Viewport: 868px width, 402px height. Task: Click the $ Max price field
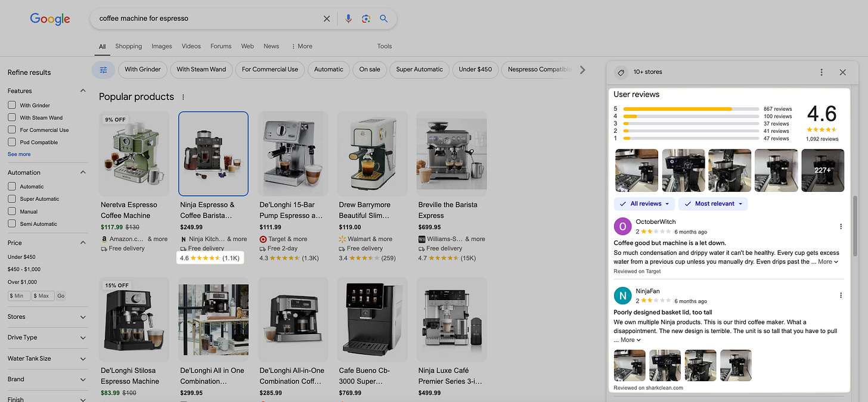(x=43, y=296)
